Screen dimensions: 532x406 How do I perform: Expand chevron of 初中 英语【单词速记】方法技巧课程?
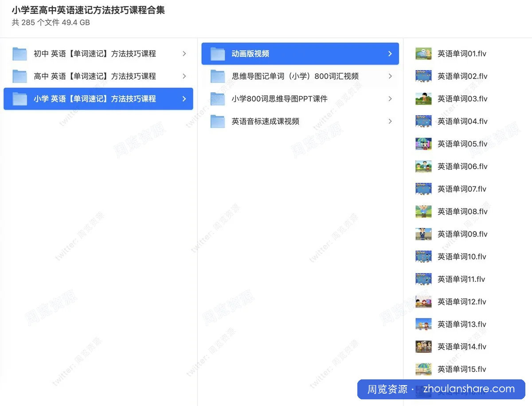click(x=184, y=54)
